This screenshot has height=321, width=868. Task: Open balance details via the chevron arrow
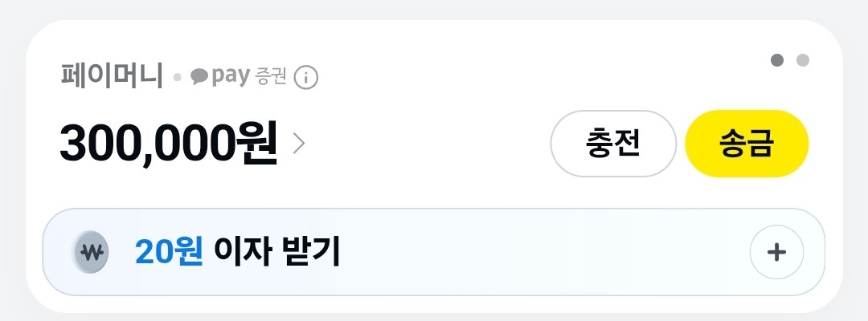(x=299, y=144)
